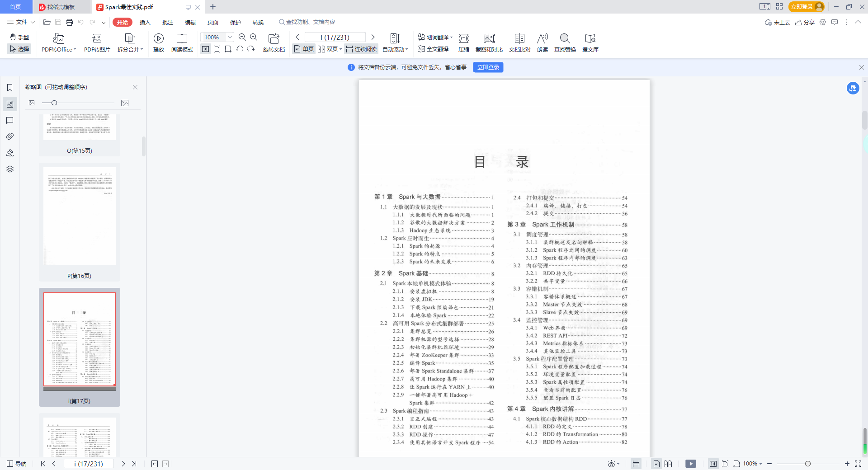Open the toolbar 100% zoom dropdown
The width and height of the screenshot is (868, 470).
(230, 37)
